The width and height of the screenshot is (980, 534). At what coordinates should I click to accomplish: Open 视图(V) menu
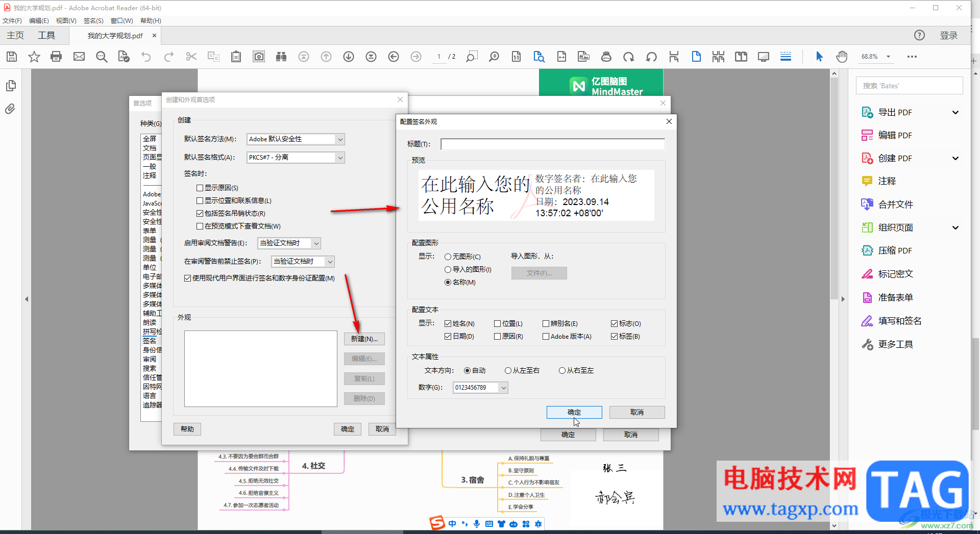pyautogui.click(x=66, y=21)
